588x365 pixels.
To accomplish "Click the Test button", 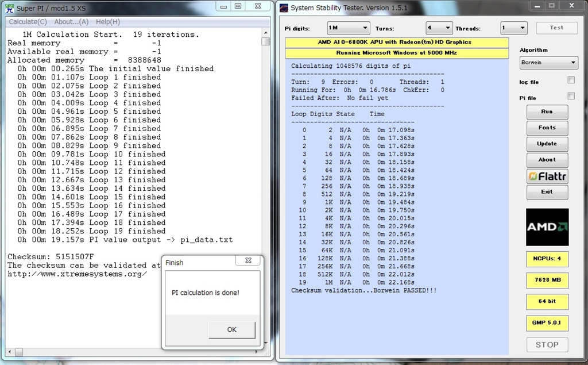I will [x=556, y=28].
